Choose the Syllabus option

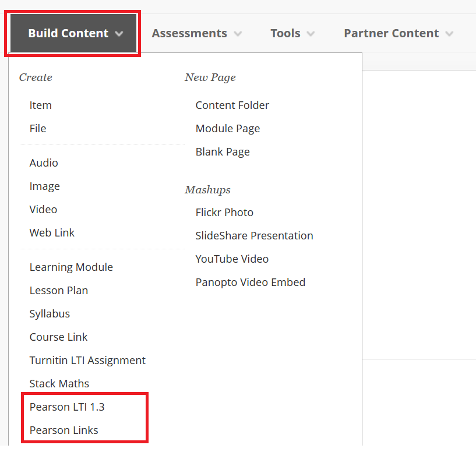point(50,314)
